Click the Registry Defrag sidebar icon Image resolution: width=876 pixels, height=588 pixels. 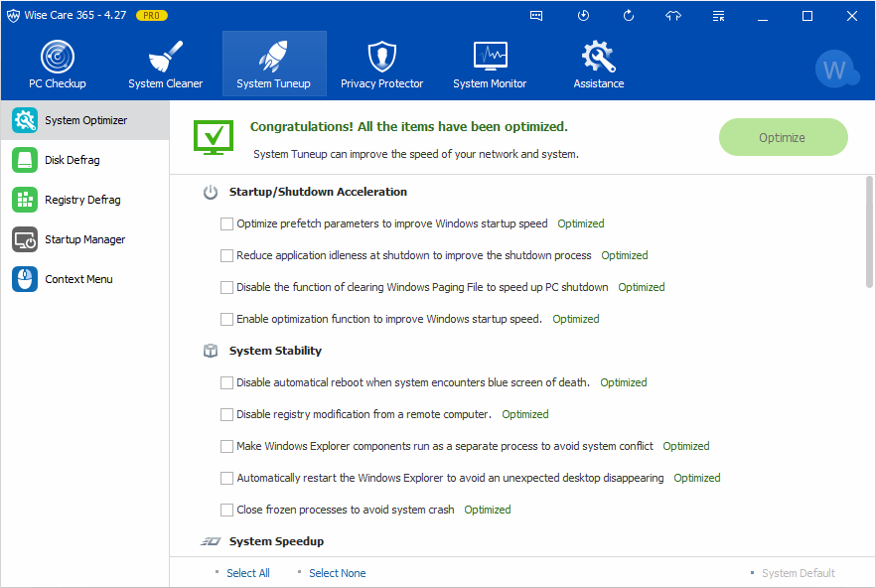click(25, 200)
